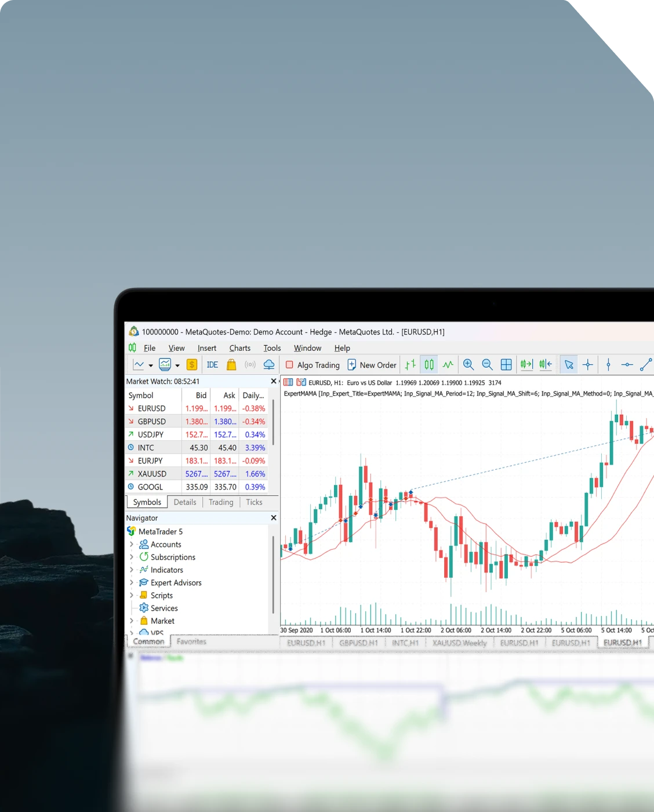Select the crosshair tool
This screenshot has width=654, height=812.
pos(588,365)
